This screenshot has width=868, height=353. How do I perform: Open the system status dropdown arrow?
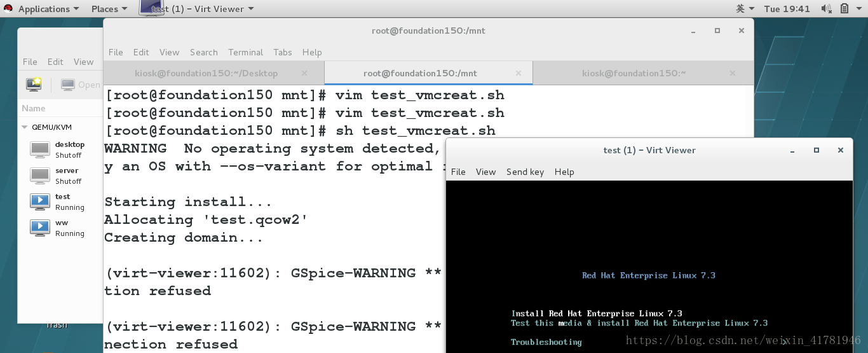tap(858, 9)
